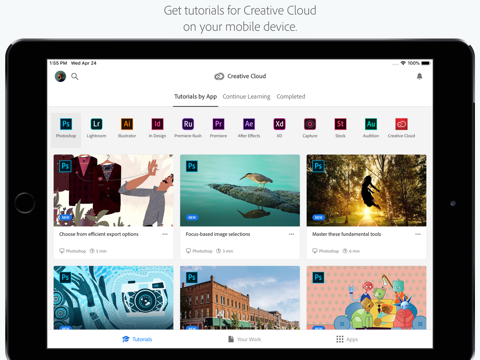Select the Premiere Rush icon
Screen dimensions: 480x360
coord(188,124)
